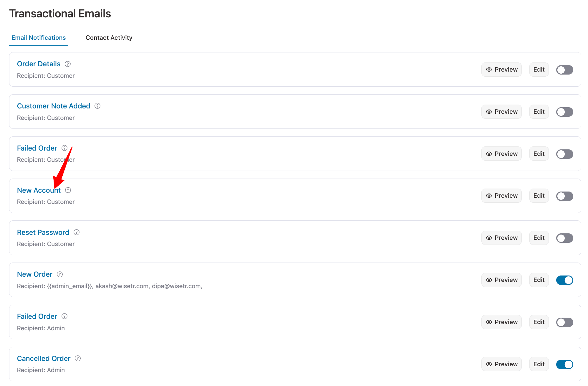The height and width of the screenshot is (386, 588).
Task: Enable the Order Details email toggle
Action: (564, 70)
